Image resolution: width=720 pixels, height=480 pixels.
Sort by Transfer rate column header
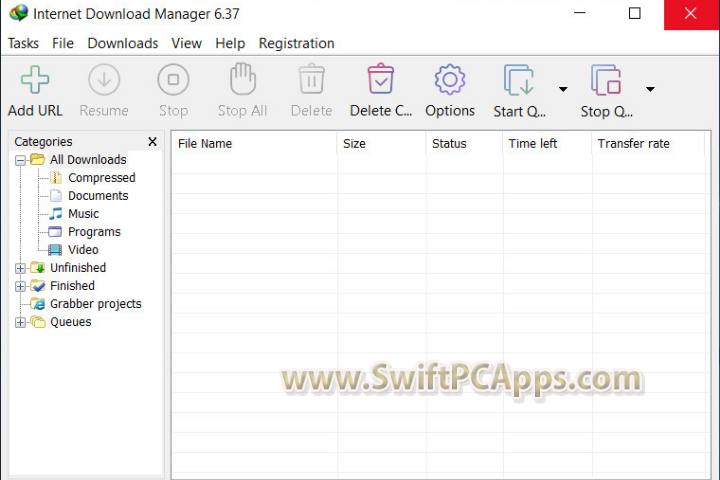point(648,144)
